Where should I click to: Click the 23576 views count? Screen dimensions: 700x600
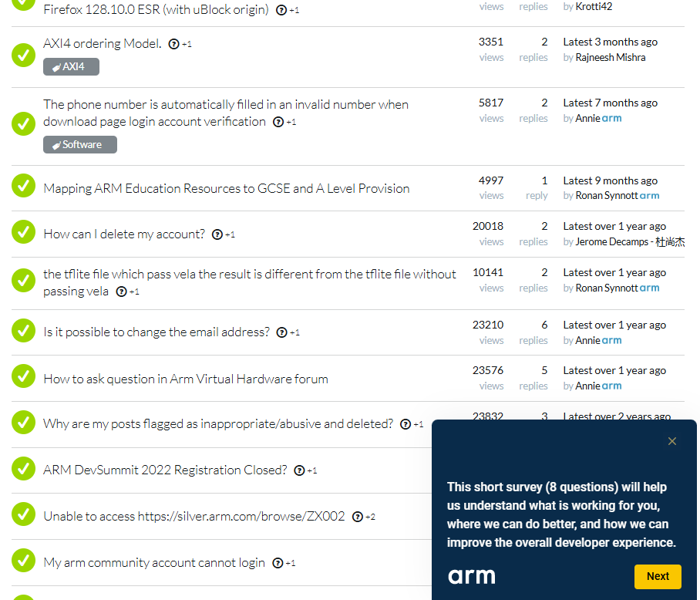pyautogui.click(x=488, y=370)
